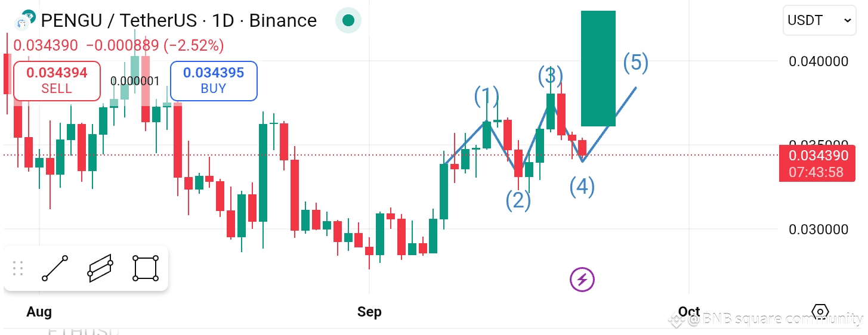Image resolution: width=868 pixels, height=335 pixels.
Task: Select the parallel channel drawing tool
Action: pyautogui.click(x=100, y=269)
